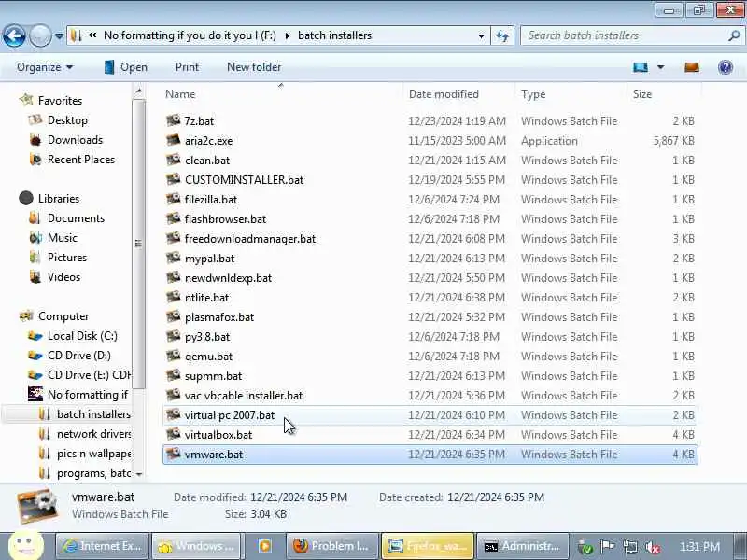Open Favorites in navigation pane
747x560 pixels.
[60, 101]
